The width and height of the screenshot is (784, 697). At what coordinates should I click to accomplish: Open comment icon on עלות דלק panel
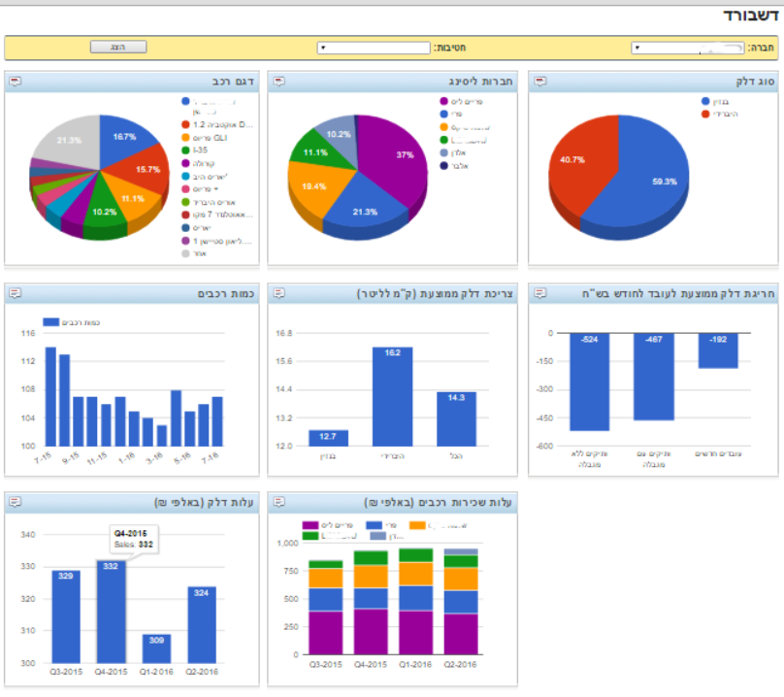point(16,502)
